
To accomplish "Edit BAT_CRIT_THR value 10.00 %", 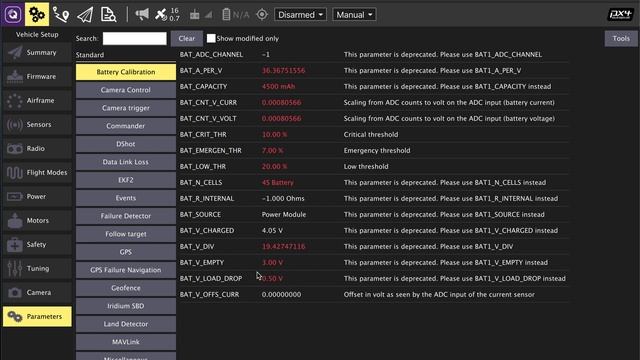I will [274, 134].
